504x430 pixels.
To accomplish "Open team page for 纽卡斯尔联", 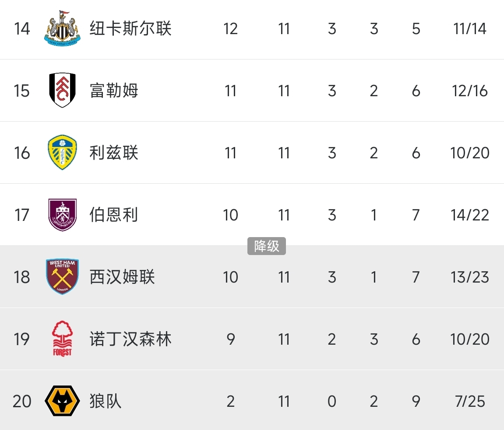I will (x=130, y=29).
